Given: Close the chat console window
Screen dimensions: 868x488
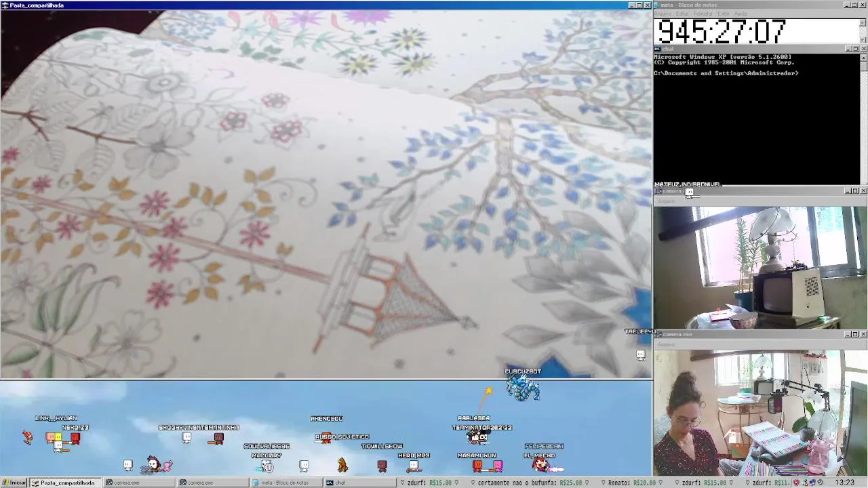Looking at the screenshot, I should (x=863, y=49).
